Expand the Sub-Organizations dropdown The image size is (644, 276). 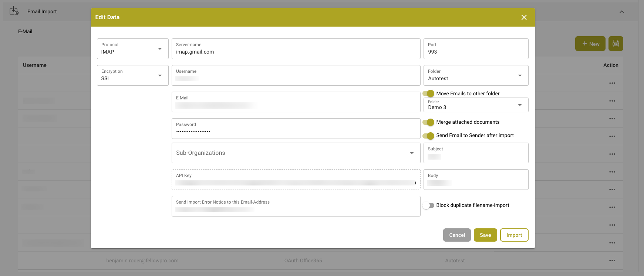tap(296, 153)
